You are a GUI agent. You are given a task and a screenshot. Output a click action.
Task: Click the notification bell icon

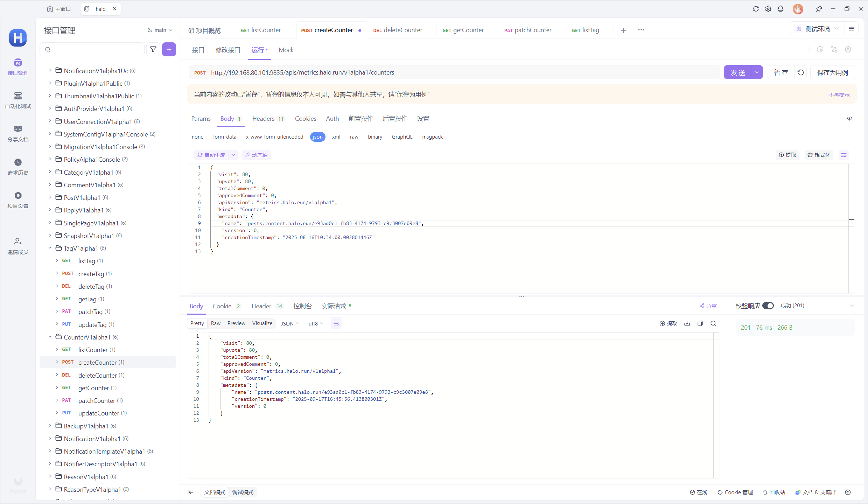(780, 9)
